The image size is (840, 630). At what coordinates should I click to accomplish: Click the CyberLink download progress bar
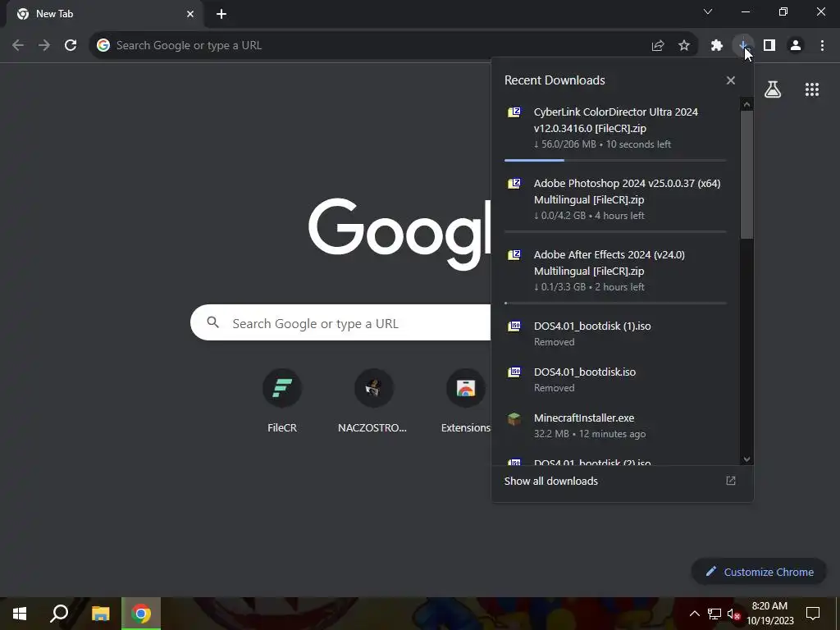(x=615, y=160)
